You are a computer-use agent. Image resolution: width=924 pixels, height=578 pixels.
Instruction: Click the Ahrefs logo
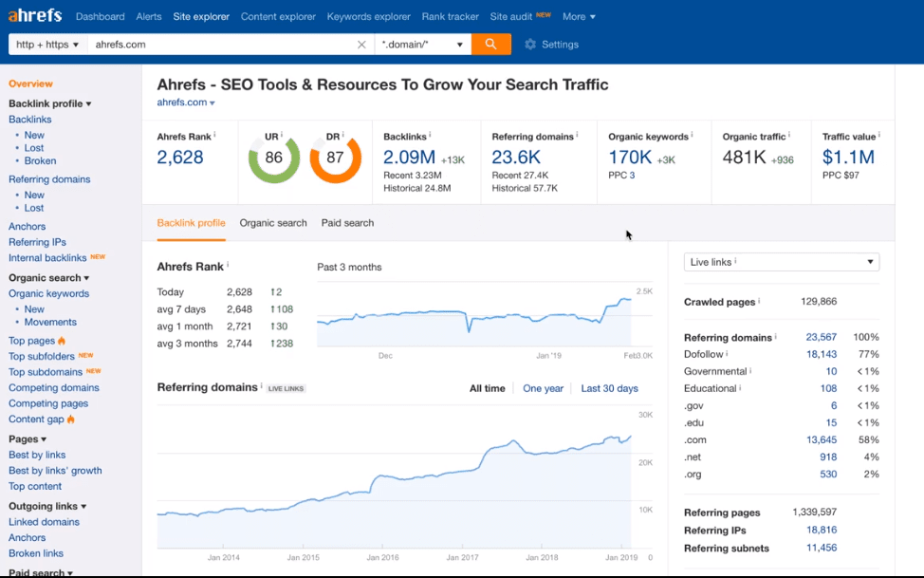tap(35, 16)
